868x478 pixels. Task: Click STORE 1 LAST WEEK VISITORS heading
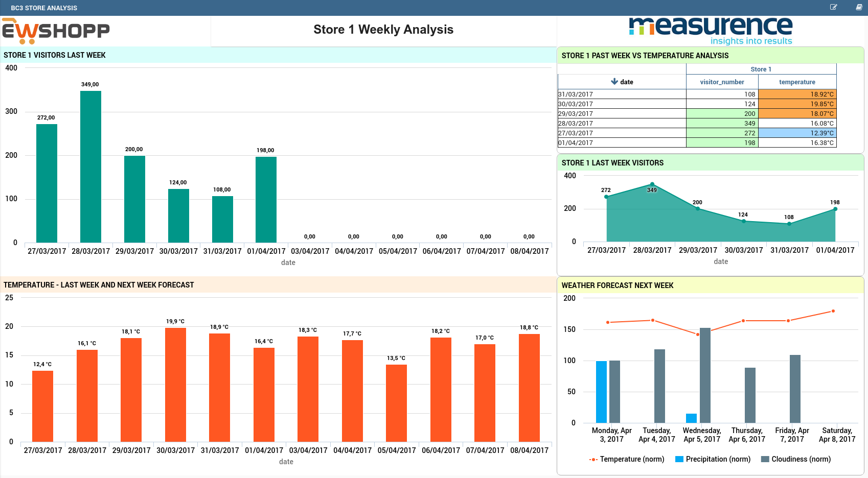(612, 163)
